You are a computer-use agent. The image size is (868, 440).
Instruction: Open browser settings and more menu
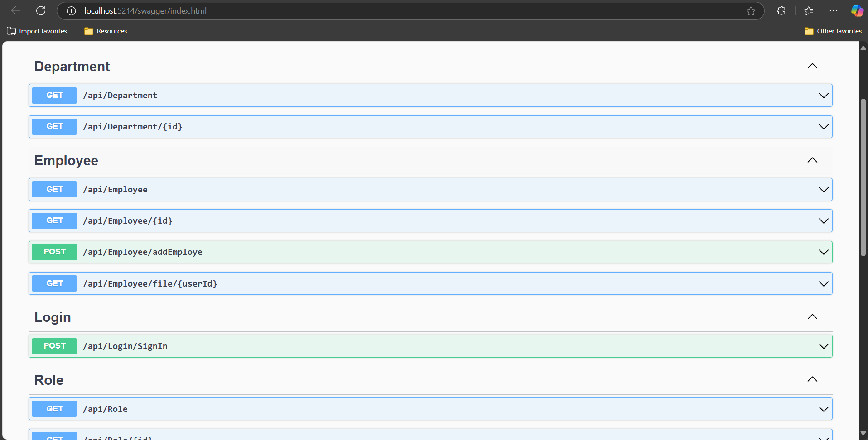(834, 11)
